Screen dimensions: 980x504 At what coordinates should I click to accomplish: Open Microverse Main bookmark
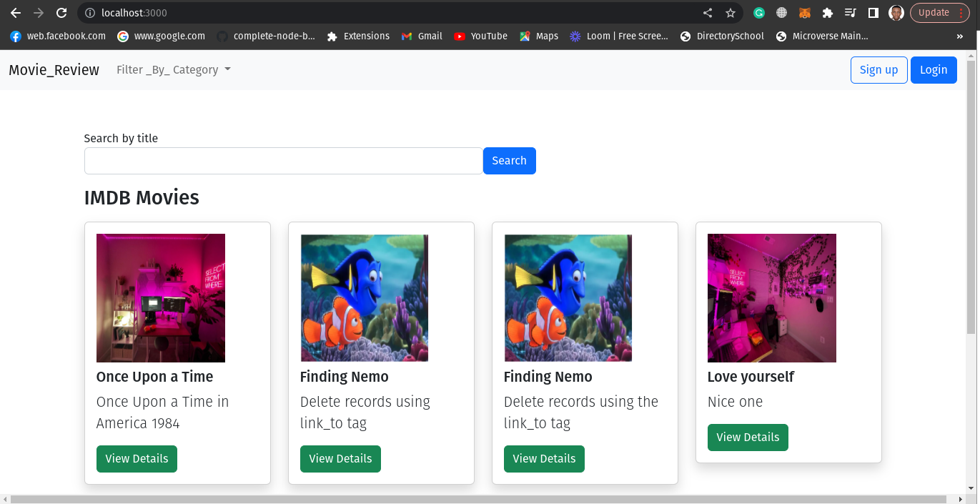click(822, 36)
